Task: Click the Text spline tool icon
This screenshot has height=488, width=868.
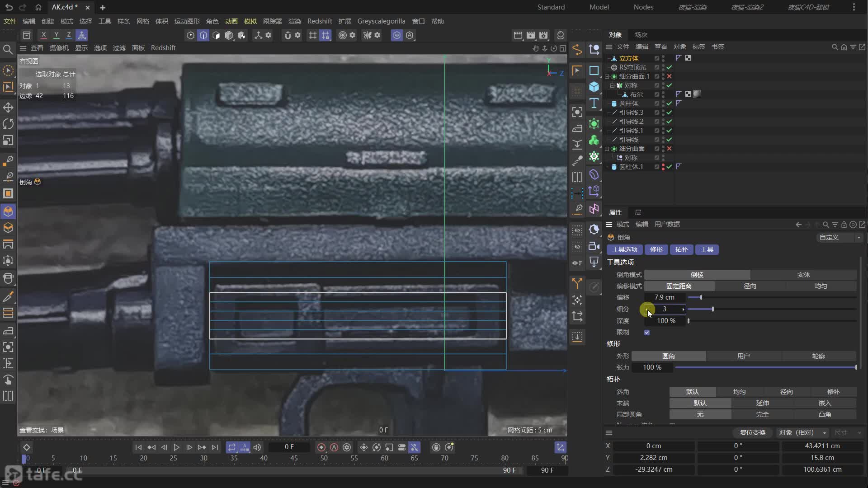Action: 594,103
